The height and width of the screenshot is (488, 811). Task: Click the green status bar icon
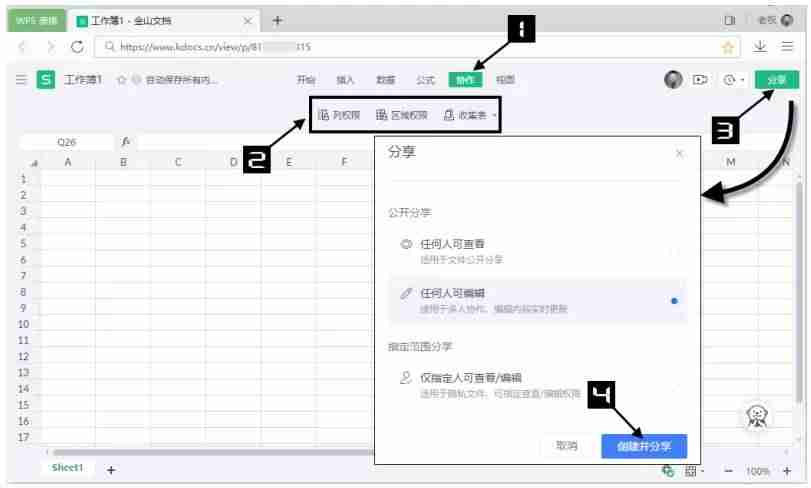pos(668,471)
